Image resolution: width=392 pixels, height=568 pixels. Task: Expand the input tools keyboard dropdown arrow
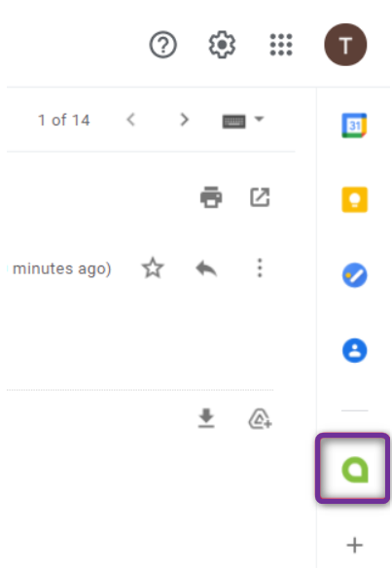tap(259, 119)
